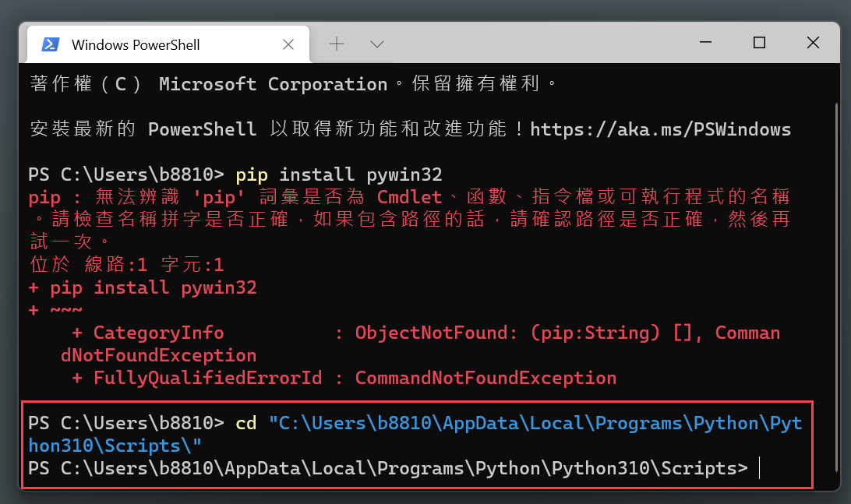This screenshot has width=851, height=504.
Task: Maximize the terminal window
Action: coord(759,42)
